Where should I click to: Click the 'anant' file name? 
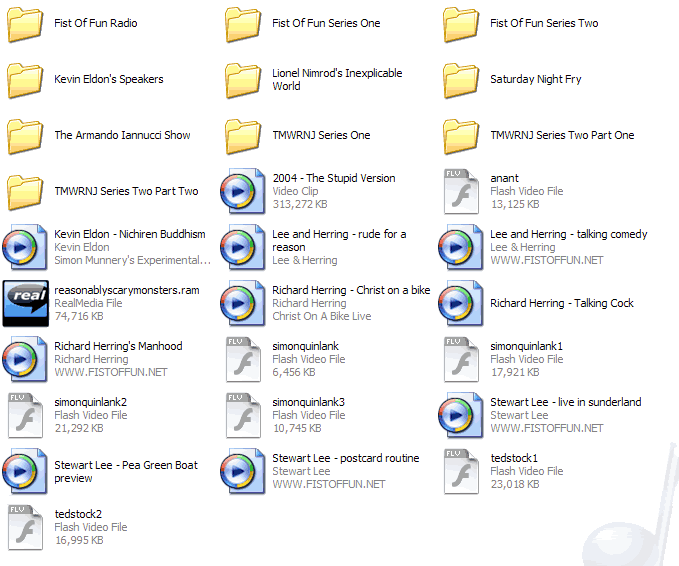point(504,178)
